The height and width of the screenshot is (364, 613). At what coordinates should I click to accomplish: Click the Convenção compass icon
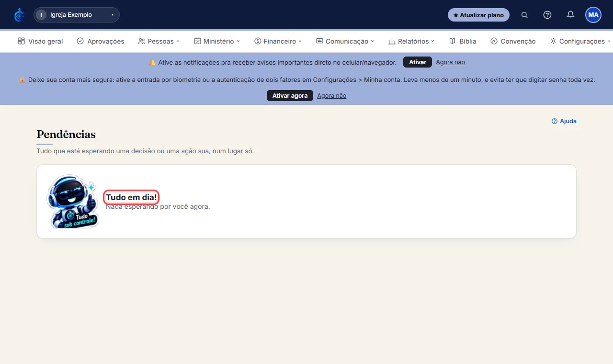pos(494,41)
